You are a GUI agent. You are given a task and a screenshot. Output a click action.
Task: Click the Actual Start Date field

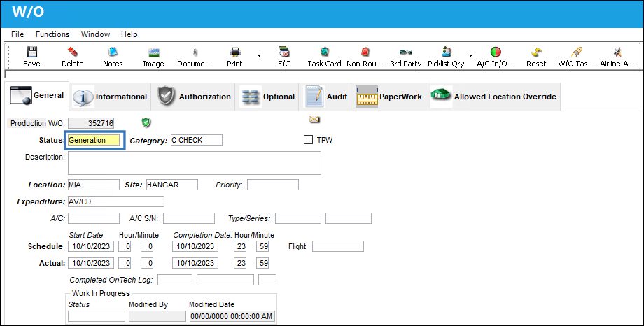pos(91,263)
